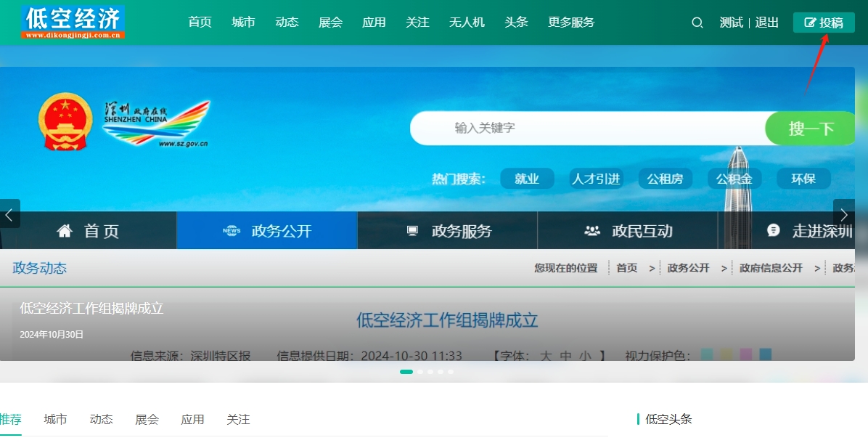
Task: Open the 首页 top navigation item
Action: click(200, 22)
